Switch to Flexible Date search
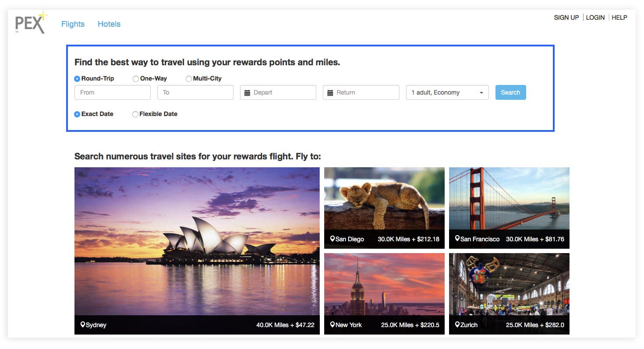Image resolution: width=644 pixels, height=349 pixels. pyautogui.click(x=135, y=114)
